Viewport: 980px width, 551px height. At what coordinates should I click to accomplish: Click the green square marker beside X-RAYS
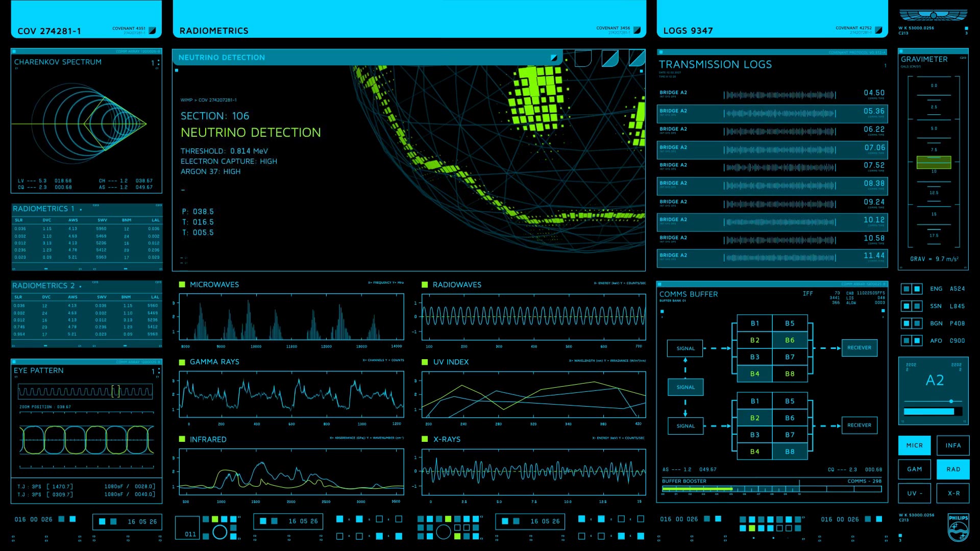pyautogui.click(x=425, y=439)
